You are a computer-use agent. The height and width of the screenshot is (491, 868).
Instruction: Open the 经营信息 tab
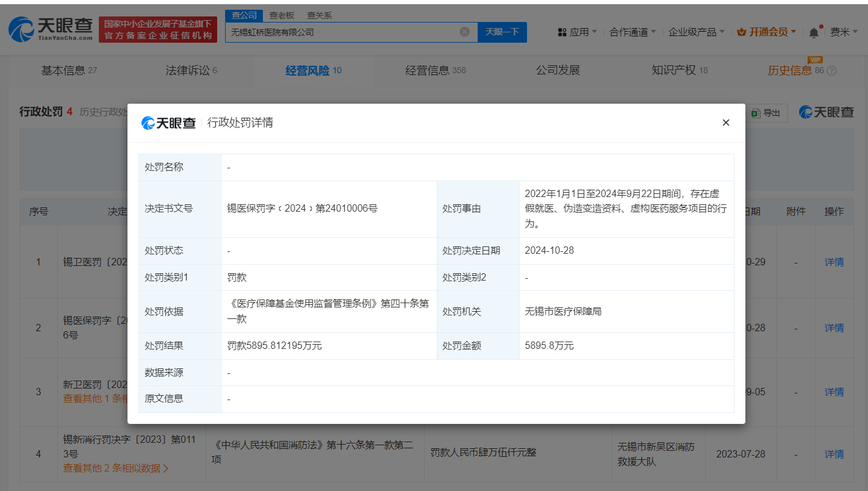tap(436, 70)
